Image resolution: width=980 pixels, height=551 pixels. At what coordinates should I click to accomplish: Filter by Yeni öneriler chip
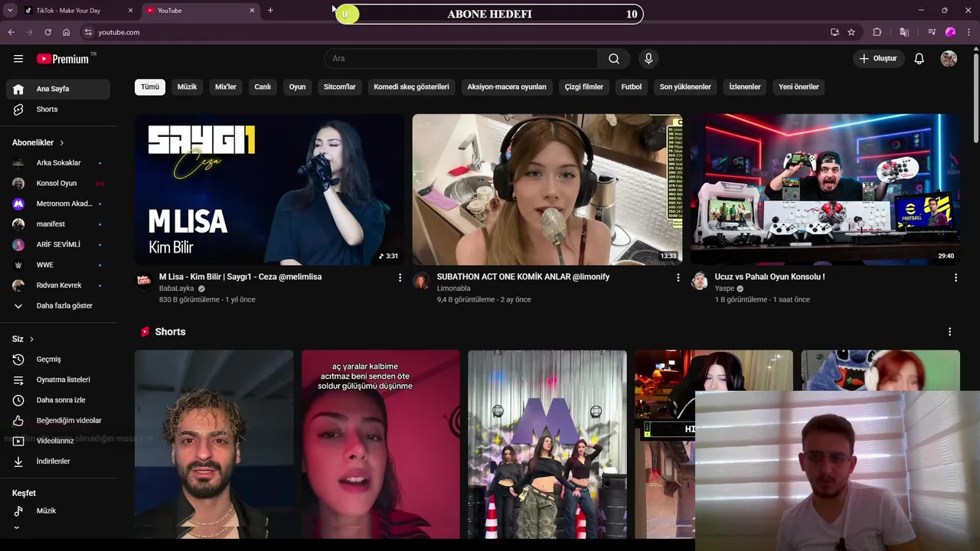pyautogui.click(x=799, y=87)
